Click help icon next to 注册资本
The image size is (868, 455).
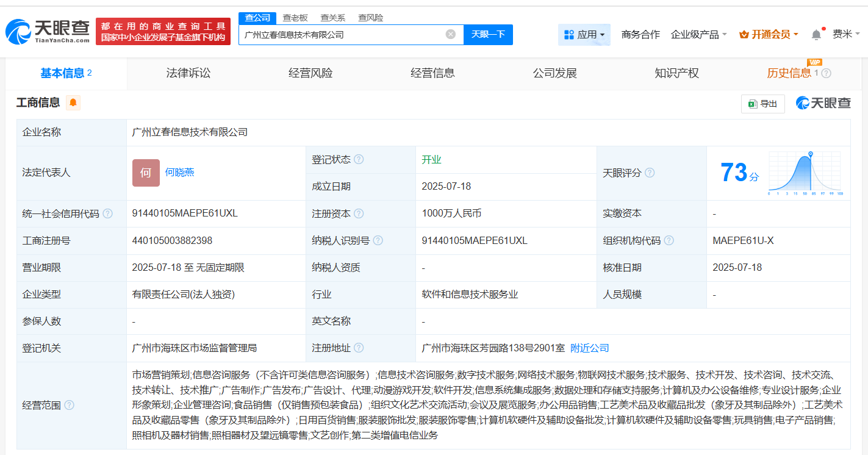pyautogui.click(x=359, y=213)
